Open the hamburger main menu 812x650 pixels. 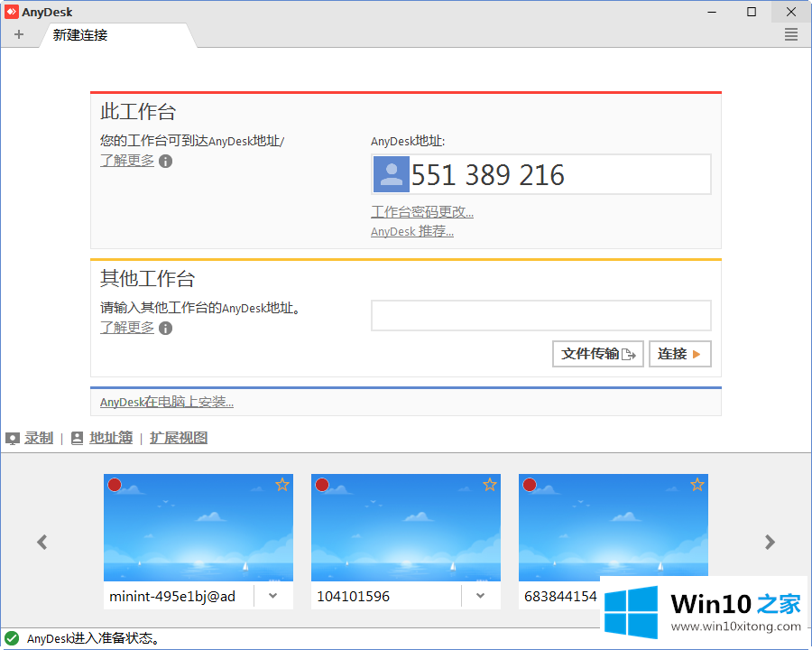790,34
